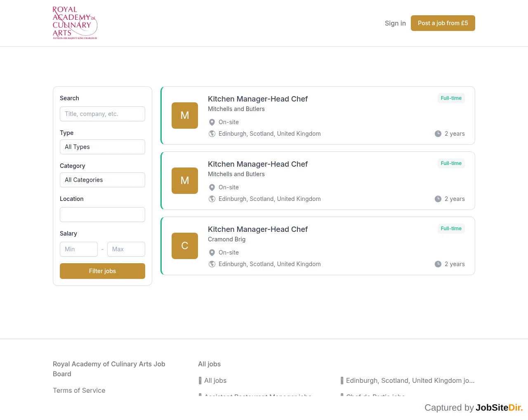Image resolution: width=528 pixels, height=420 pixels.
Task: Focus the Title, company search field
Action: point(102,114)
